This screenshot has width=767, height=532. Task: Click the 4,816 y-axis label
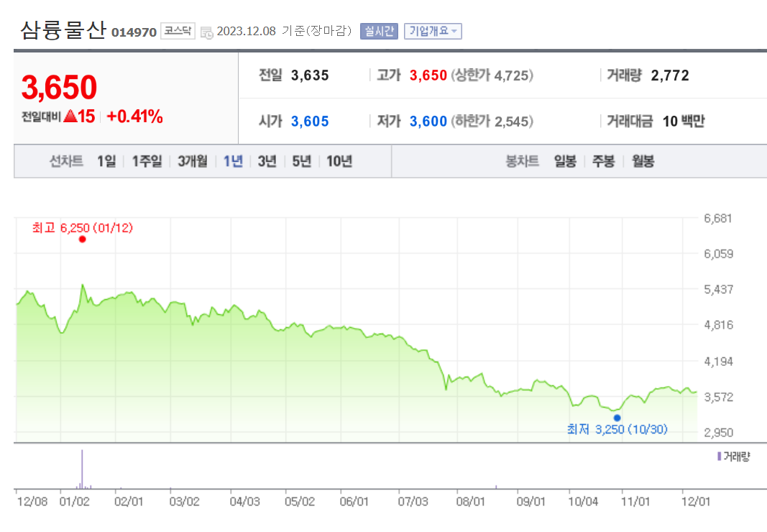coord(719,325)
